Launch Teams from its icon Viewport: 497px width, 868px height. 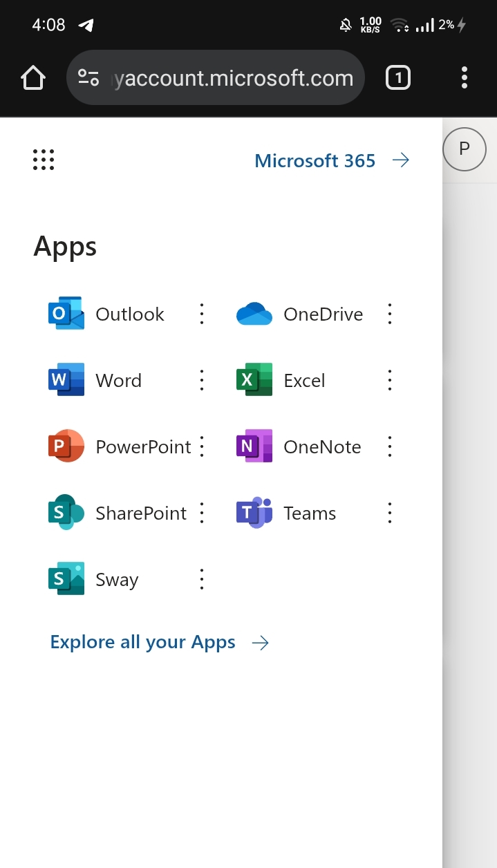pos(254,513)
